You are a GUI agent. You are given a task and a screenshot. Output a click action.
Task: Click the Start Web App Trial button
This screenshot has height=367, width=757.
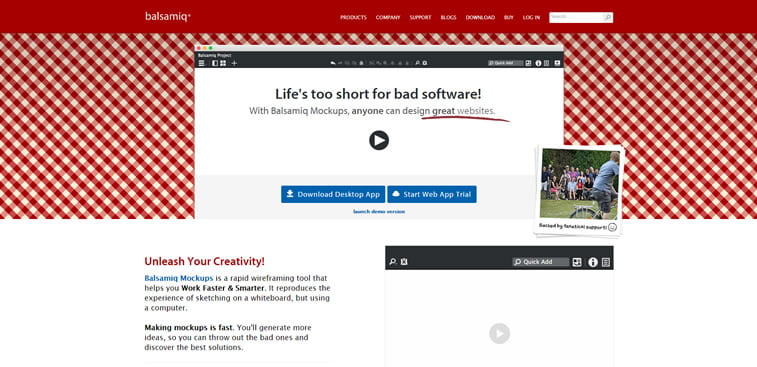click(x=432, y=194)
